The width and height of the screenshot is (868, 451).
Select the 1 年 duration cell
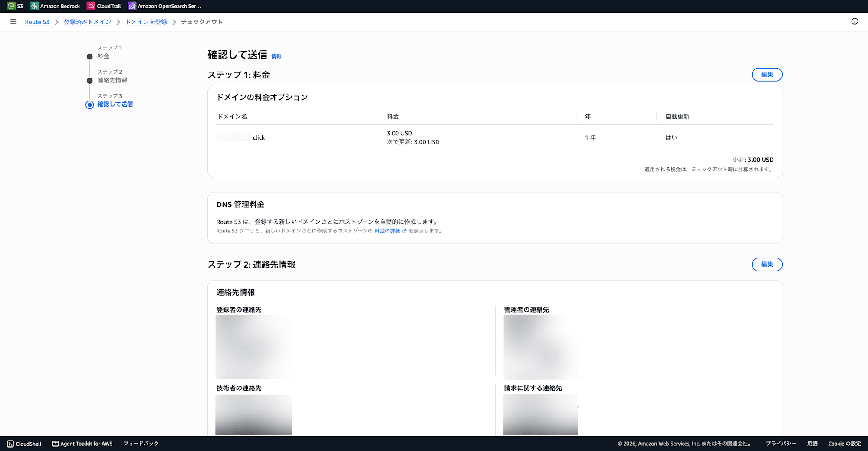pyautogui.click(x=590, y=137)
